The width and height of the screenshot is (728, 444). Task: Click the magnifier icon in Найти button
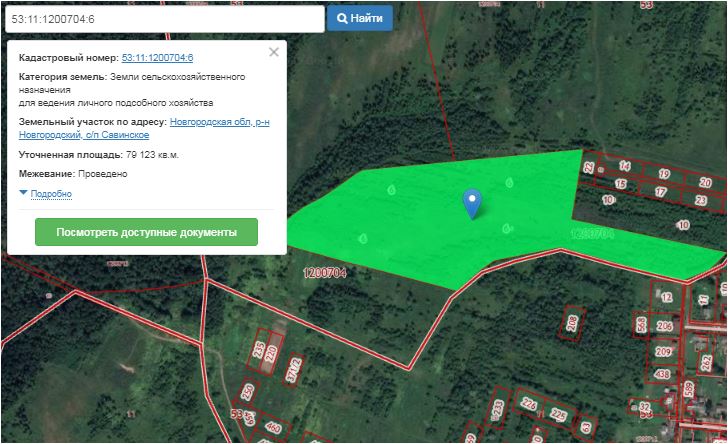pos(342,19)
